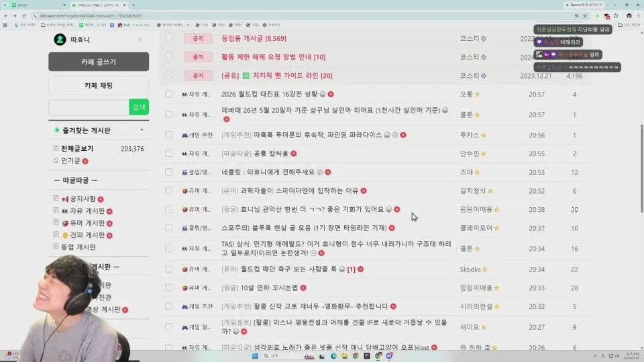644x362 pixels.
Task: Check the box for 블루록 현실 골 모음 post
Action: click(x=169, y=228)
